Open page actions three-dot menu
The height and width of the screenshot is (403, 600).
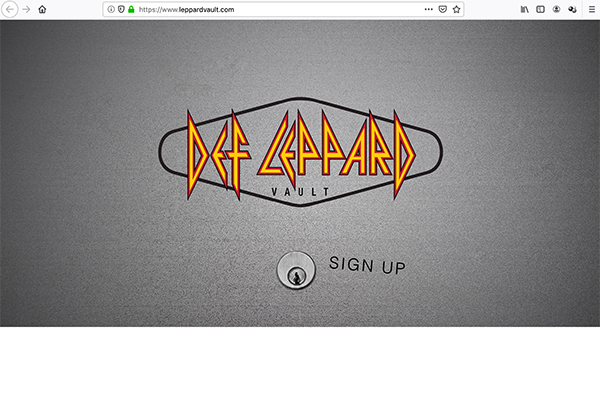coord(429,9)
